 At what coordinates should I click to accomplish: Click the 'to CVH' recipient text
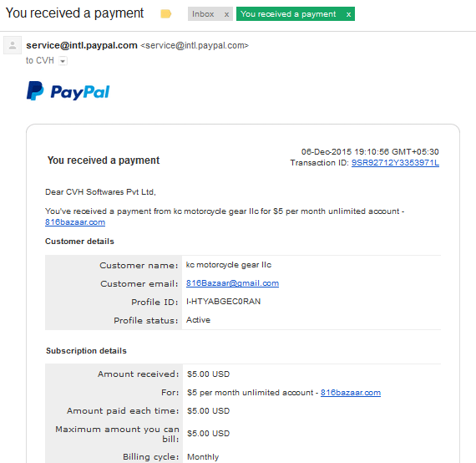pos(40,60)
